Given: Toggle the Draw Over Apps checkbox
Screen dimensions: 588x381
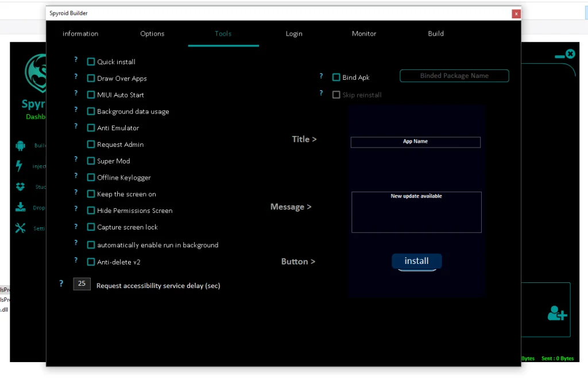Looking at the screenshot, I should pos(91,79).
